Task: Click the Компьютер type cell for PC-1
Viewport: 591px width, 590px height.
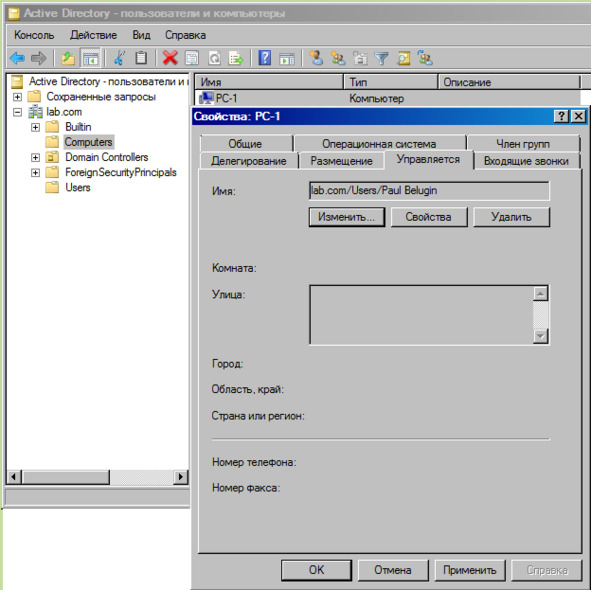Action: 377,98
